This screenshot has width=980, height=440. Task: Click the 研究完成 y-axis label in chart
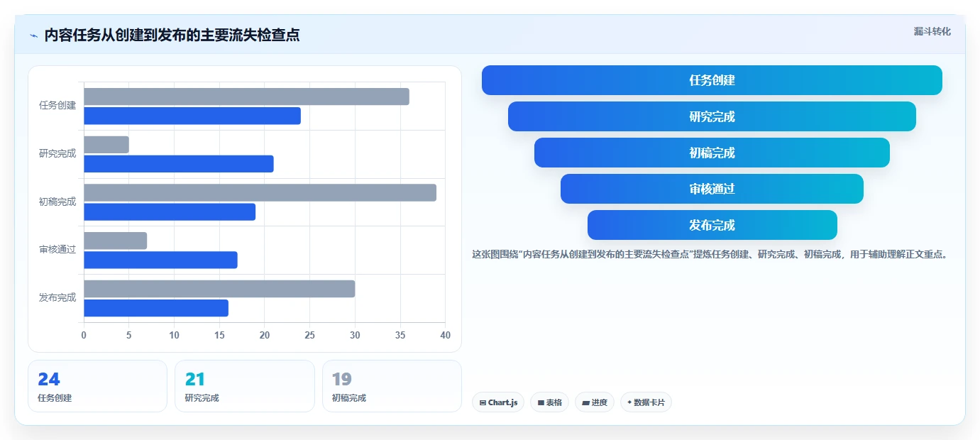coord(57,153)
